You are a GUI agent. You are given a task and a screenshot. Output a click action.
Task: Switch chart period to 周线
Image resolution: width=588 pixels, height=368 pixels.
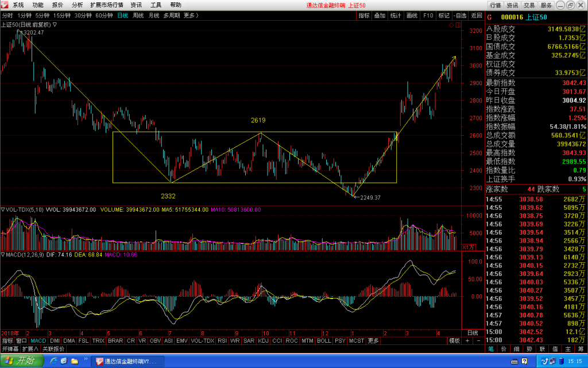point(138,16)
